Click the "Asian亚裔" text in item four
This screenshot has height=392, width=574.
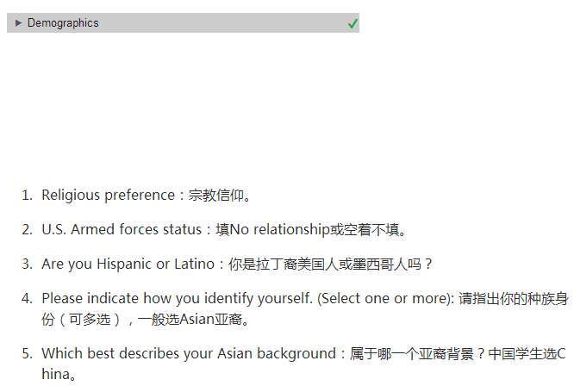click(x=210, y=320)
